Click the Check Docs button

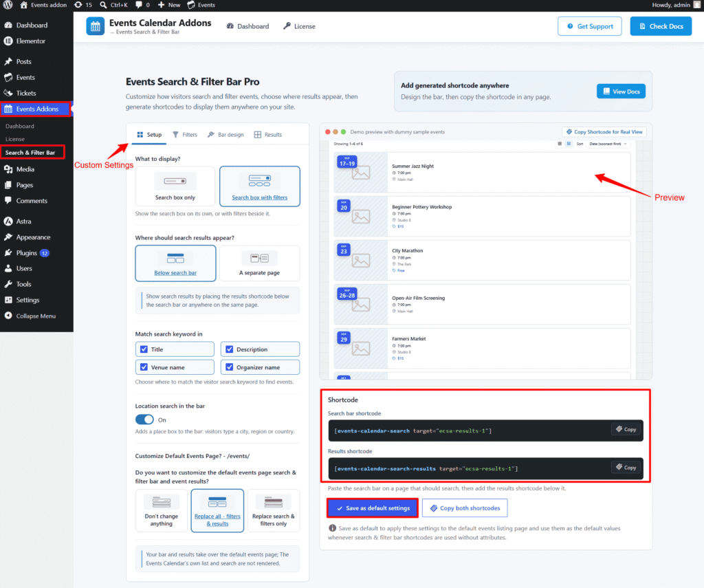coord(661,26)
